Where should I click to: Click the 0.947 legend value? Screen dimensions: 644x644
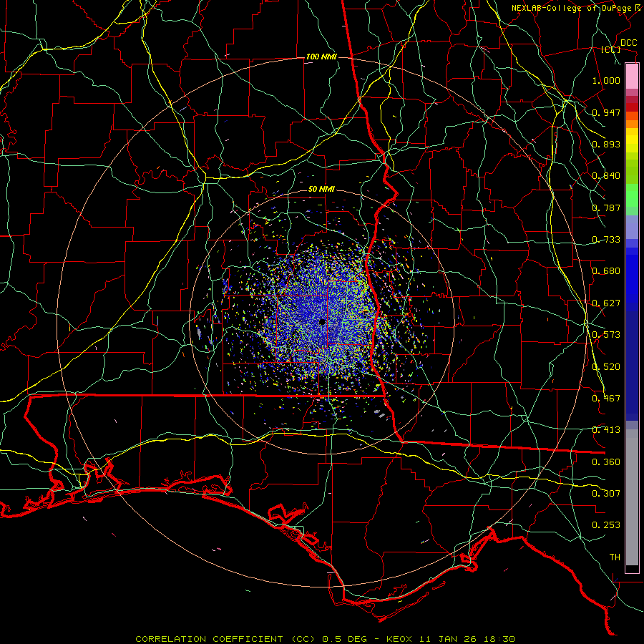click(606, 112)
